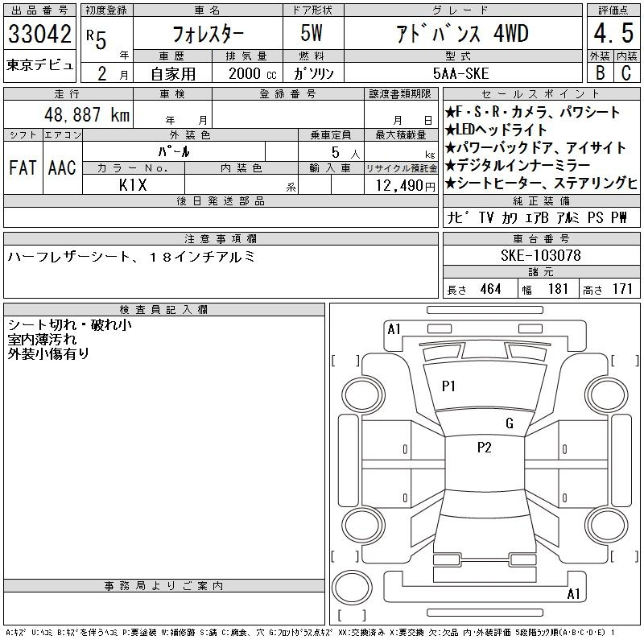Click the interior grade C cell
Screen dimensions: 644x644
click(x=626, y=72)
